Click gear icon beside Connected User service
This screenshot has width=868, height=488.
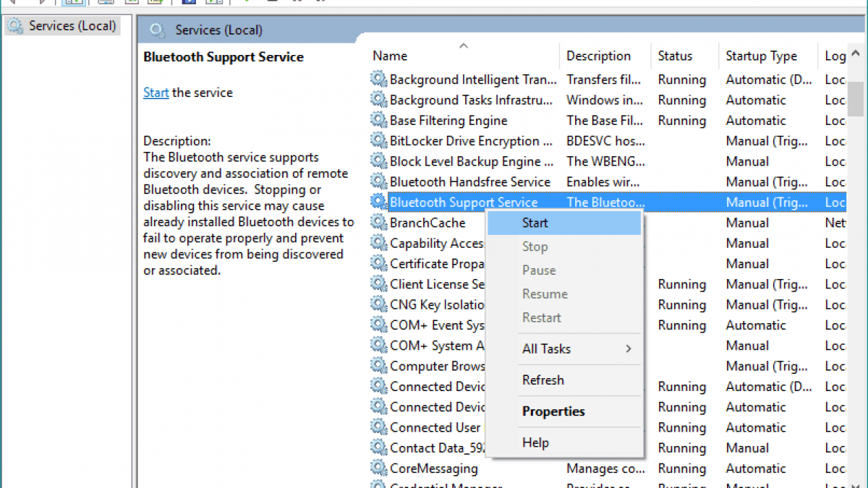coord(379,427)
